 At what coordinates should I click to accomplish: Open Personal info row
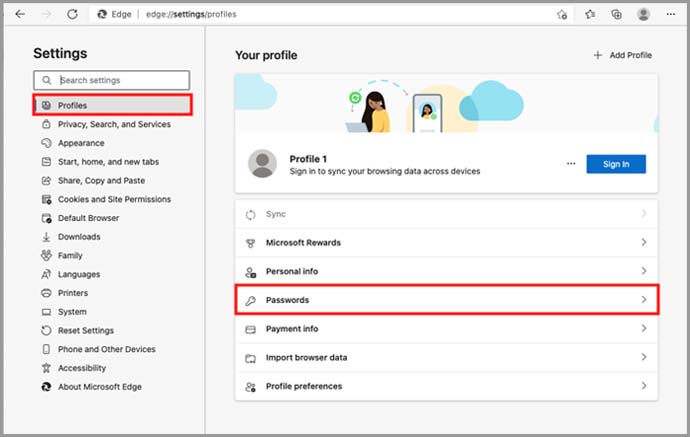point(446,271)
